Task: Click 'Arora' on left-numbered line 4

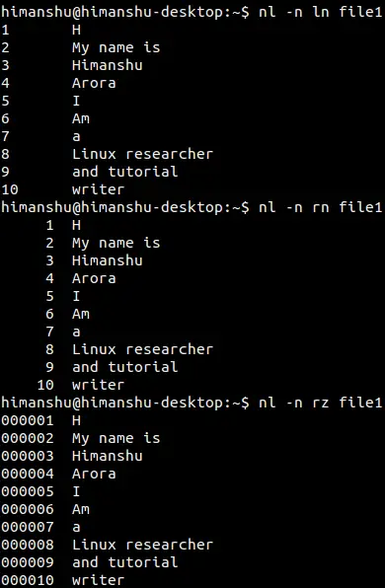Action: (x=94, y=83)
